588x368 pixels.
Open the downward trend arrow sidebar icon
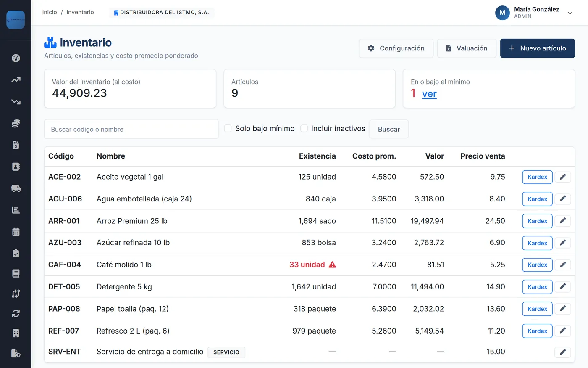(16, 102)
